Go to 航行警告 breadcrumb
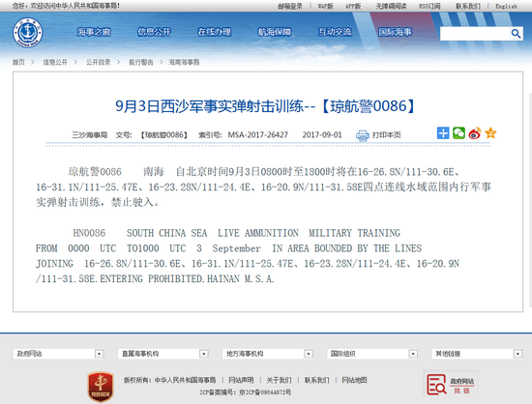This screenshot has width=532, height=404. point(141,62)
